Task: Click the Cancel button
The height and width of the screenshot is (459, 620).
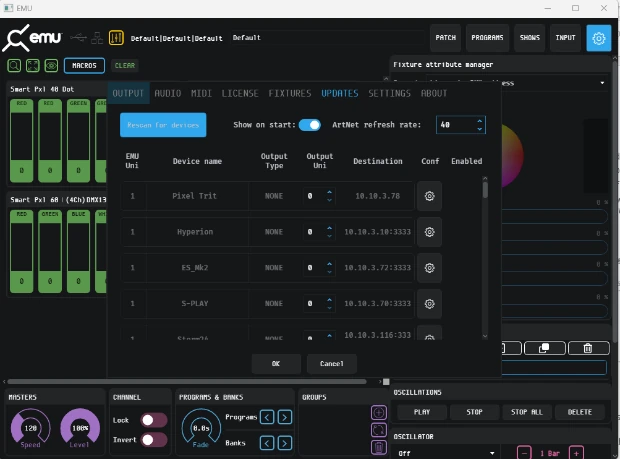Action: click(x=332, y=364)
